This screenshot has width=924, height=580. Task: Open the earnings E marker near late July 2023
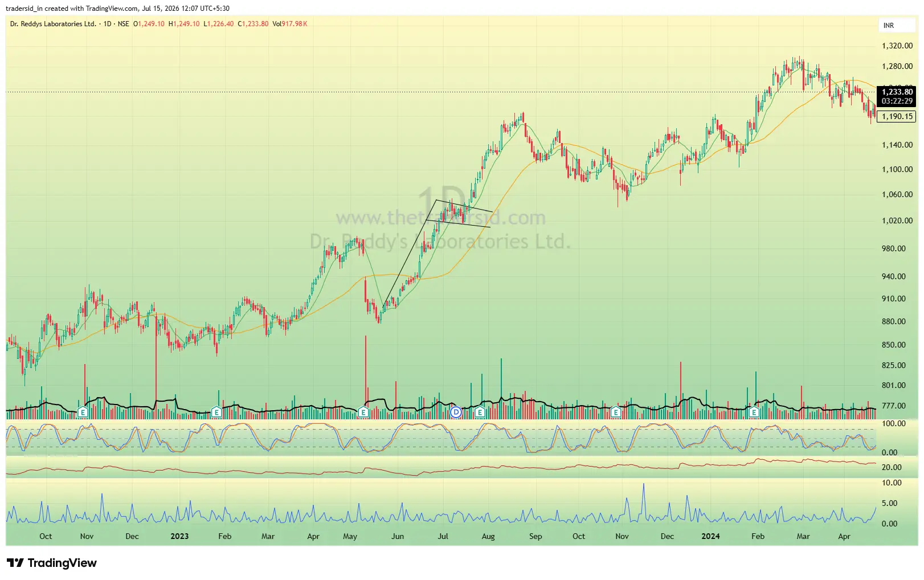coord(480,411)
